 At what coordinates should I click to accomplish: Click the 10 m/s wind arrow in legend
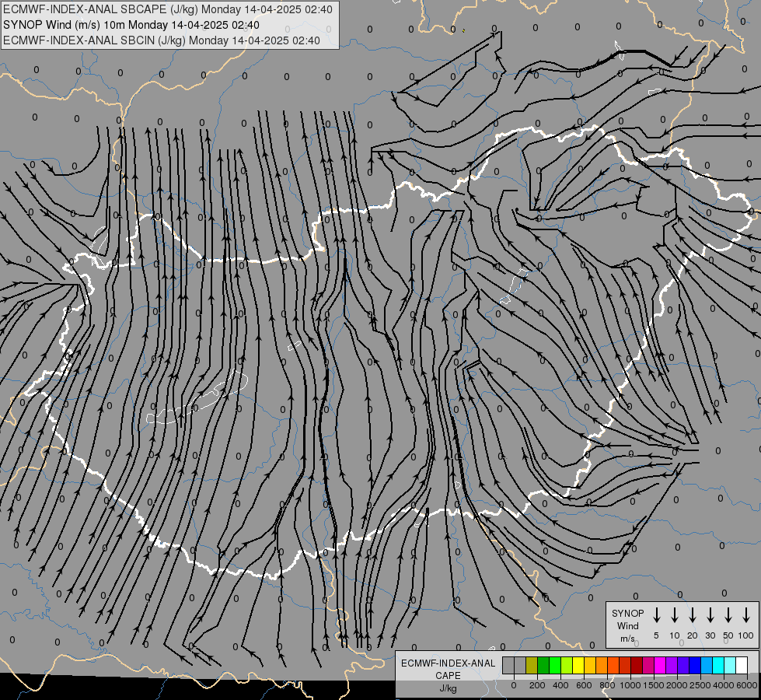674,615
